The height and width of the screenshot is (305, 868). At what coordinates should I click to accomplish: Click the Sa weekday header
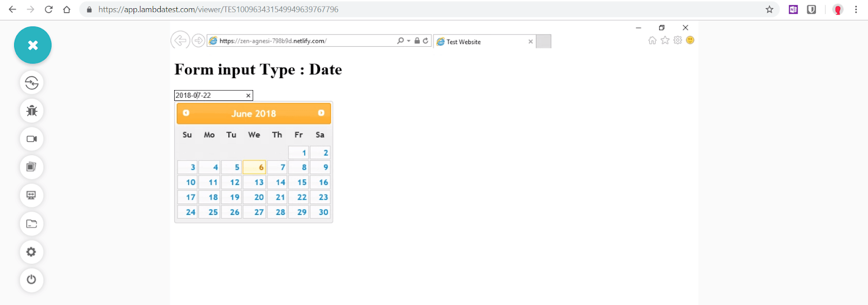(320, 135)
